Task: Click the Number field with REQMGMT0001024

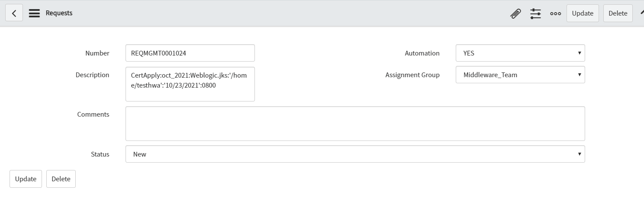Action: click(x=190, y=53)
